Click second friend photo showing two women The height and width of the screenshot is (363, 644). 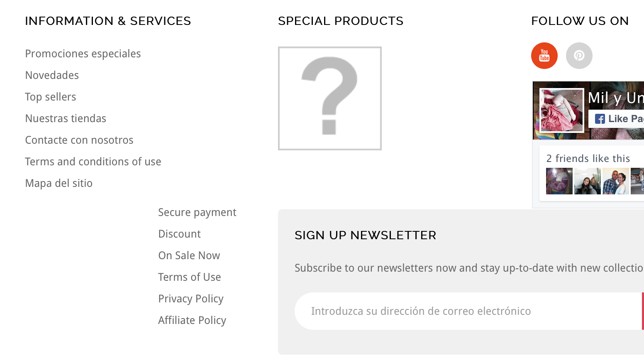tap(588, 181)
